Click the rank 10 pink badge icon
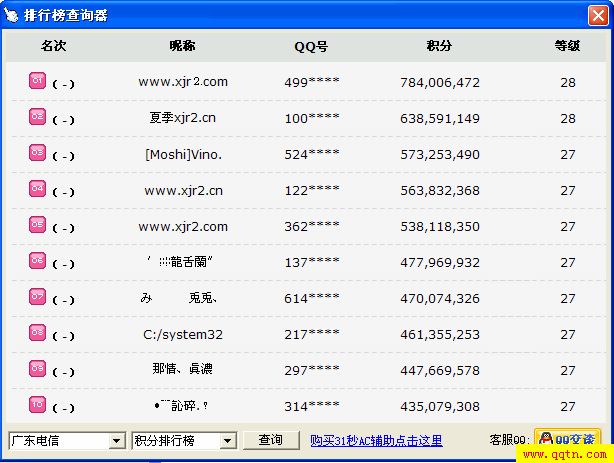Image resolution: width=614 pixels, height=463 pixels. (x=37, y=405)
